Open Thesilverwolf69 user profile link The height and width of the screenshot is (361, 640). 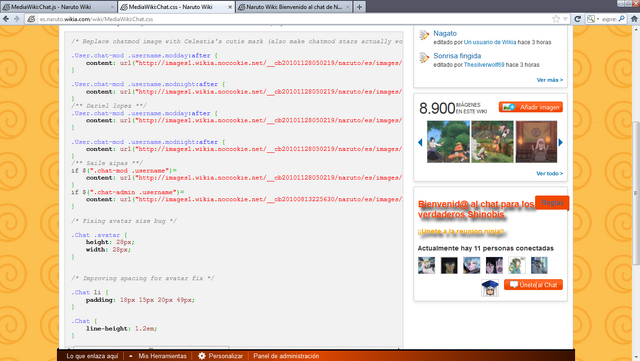point(484,65)
